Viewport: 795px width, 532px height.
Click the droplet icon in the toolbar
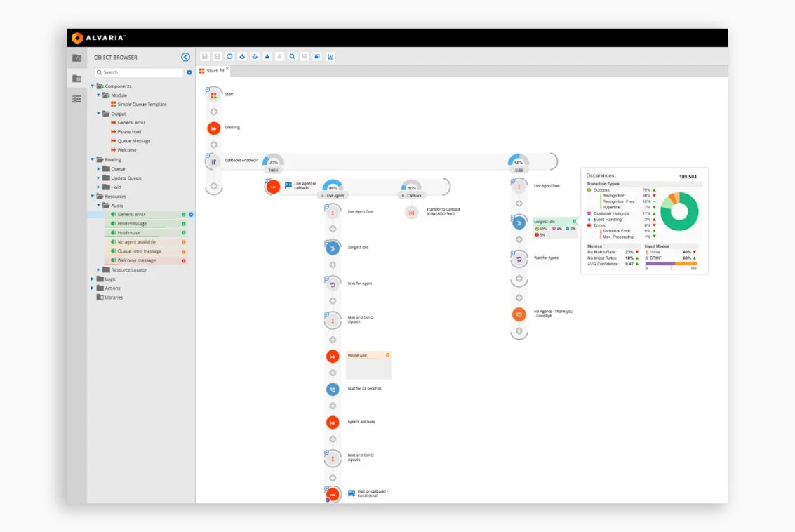[x=267, y=57]
